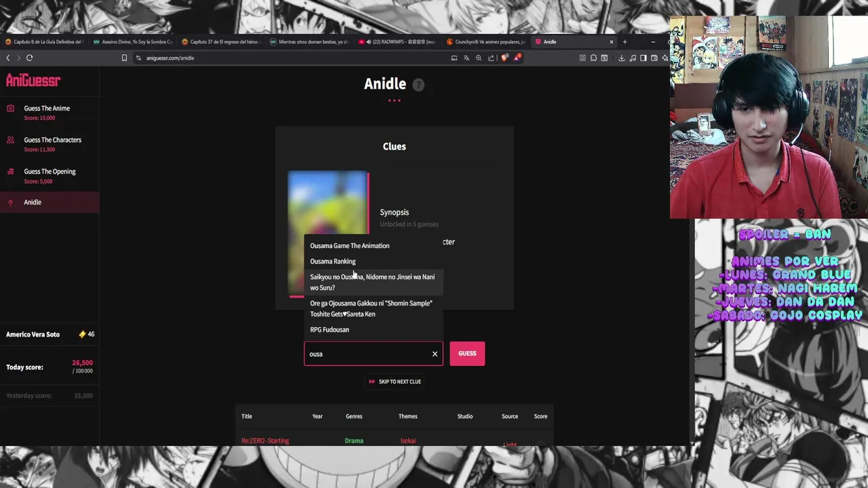Click the share icon in the address bar

pyautogui.click(x=491, y=58)
